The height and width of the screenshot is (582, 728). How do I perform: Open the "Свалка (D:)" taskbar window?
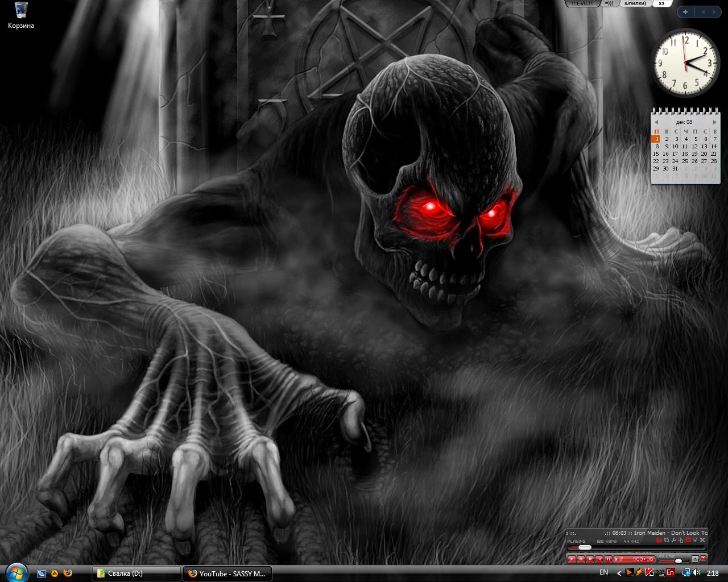pyautogui.click(x=136, y=573)
